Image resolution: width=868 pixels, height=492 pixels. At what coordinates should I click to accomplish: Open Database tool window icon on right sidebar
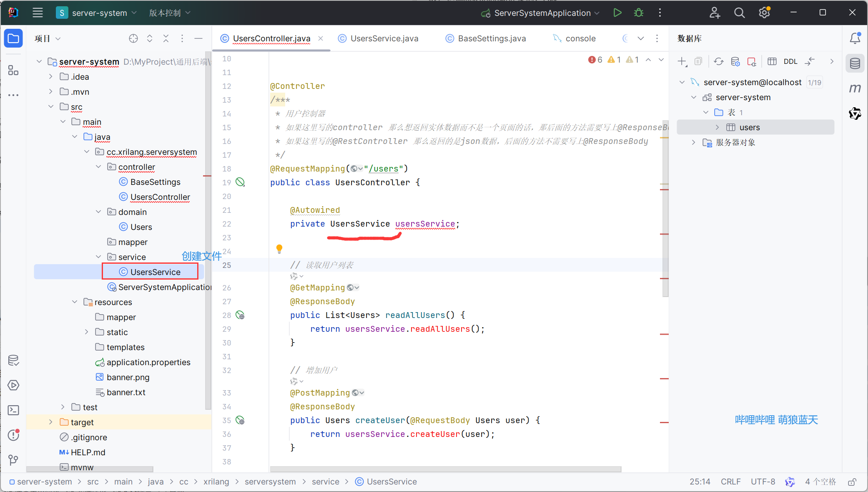coord(855,63)
